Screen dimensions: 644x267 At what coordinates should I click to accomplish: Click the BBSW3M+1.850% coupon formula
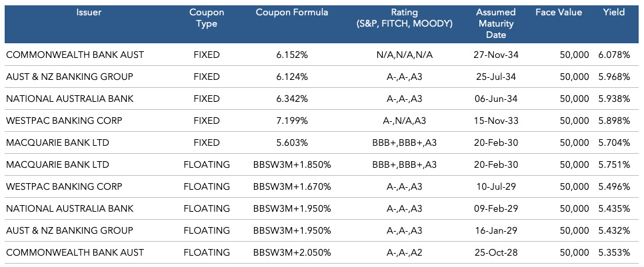[292, 164]
